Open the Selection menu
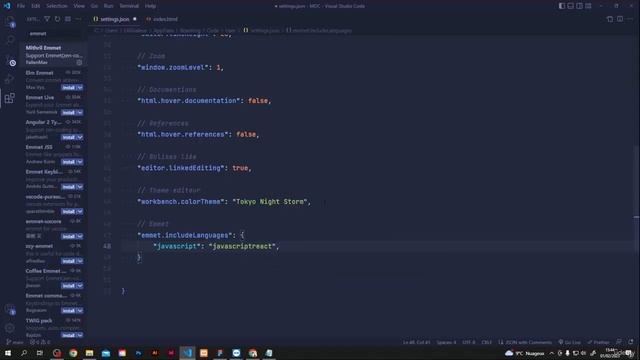The height and width of the screenshot is (360, 640). (56, 6)
